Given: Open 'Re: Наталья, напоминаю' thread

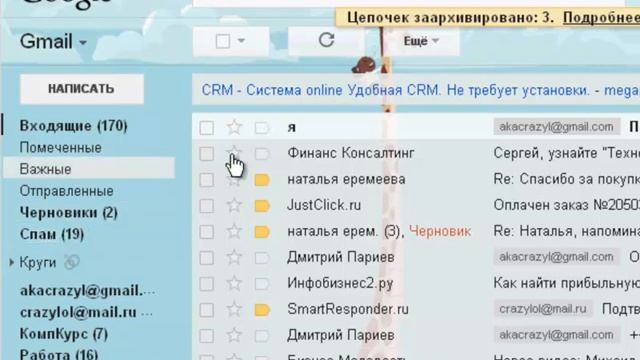Looking at the screenshot, I should 567,231.
